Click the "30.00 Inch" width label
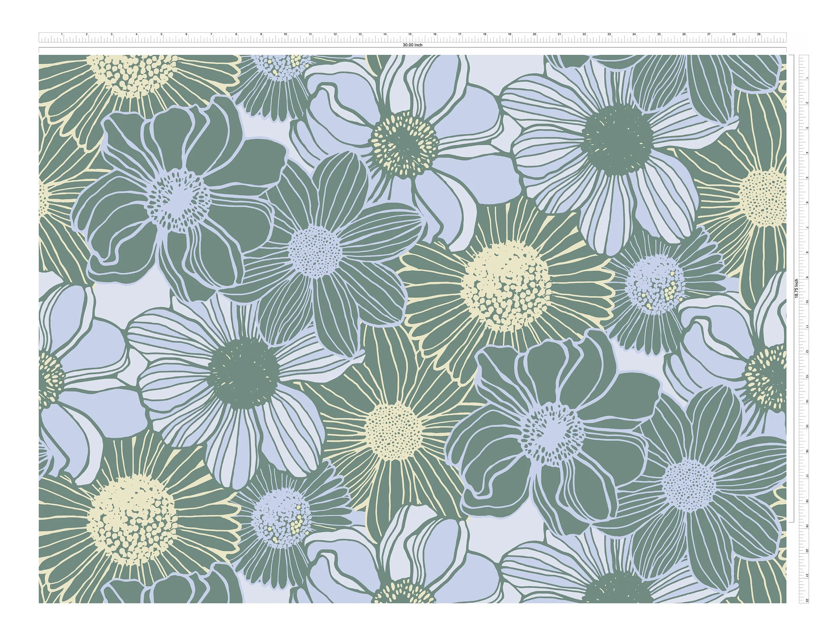Screen dimensions: 840x630 tap(412, 45)
